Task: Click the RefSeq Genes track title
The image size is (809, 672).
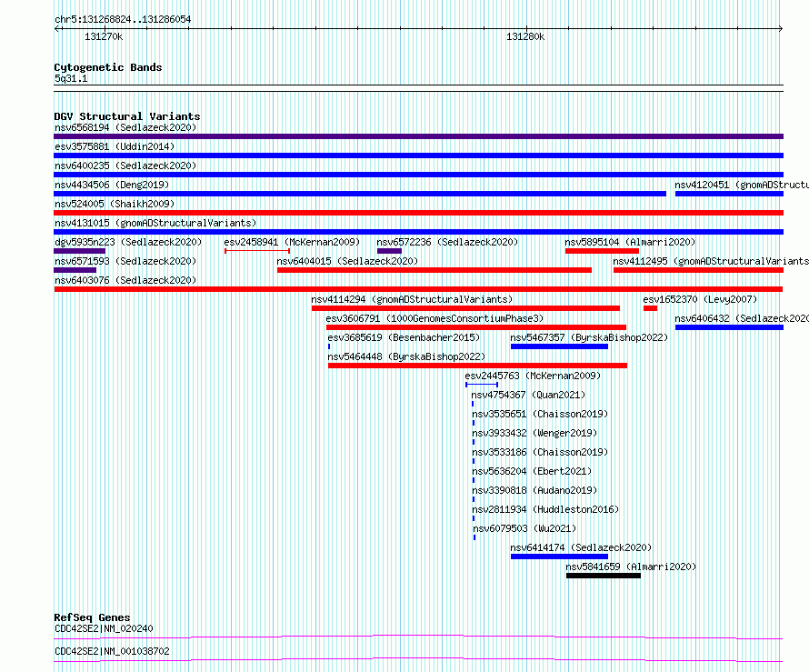Action: [x=92, y=617]
